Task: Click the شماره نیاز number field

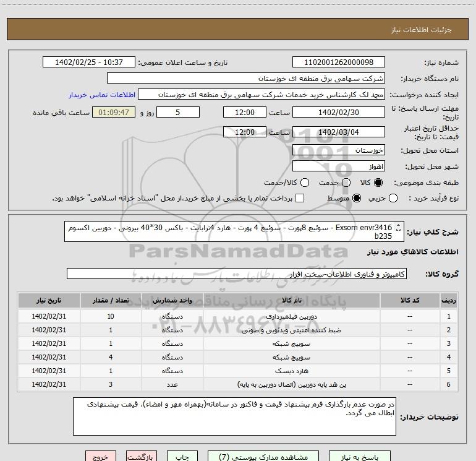Action: click(x=338, y=62)
